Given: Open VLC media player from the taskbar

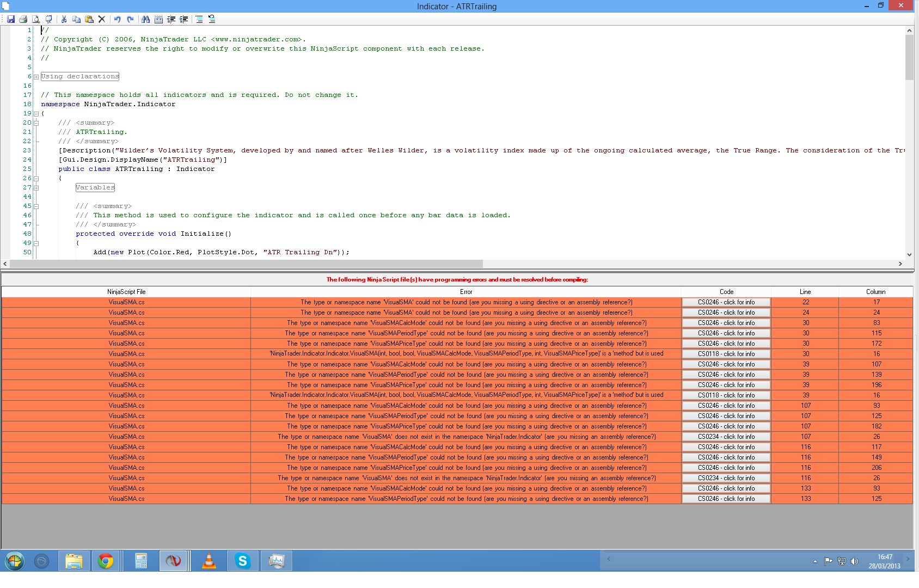Looking at the screenshot, I should coord(209,561).
